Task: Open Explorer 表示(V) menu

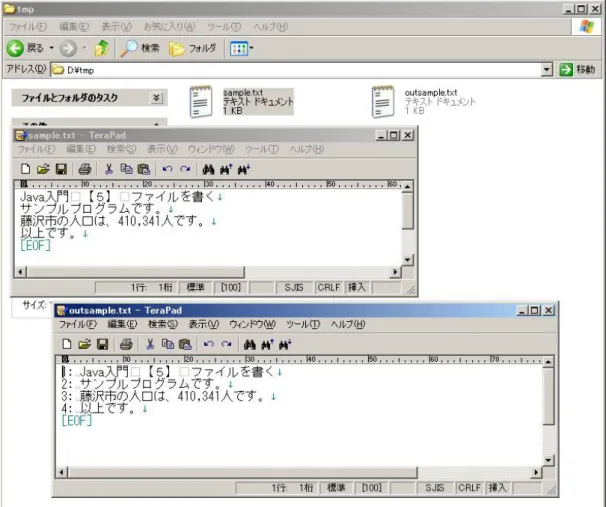Action: click(x=116, y=27)
